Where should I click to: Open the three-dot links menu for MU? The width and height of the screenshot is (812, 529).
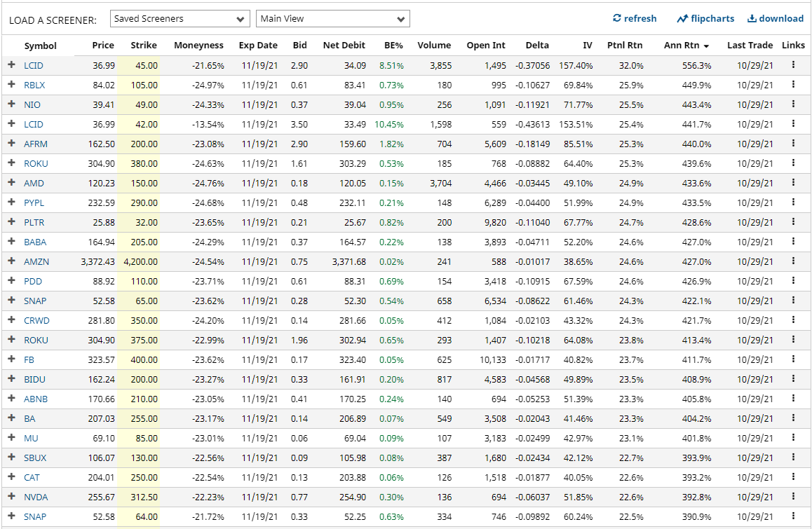[793, 438]
